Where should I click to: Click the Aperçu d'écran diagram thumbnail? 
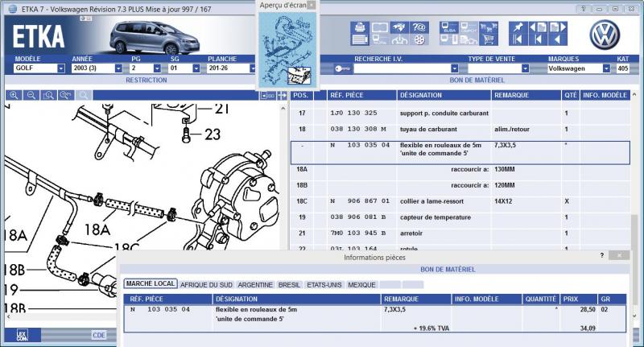click(287, 49)
